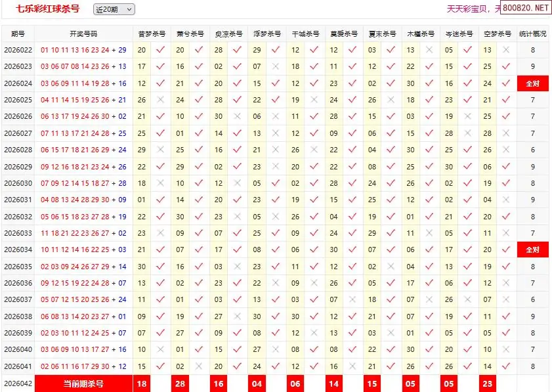Click the 全对 badge for issue 2026024
552x392 pixels.
(x=532, y=83)
